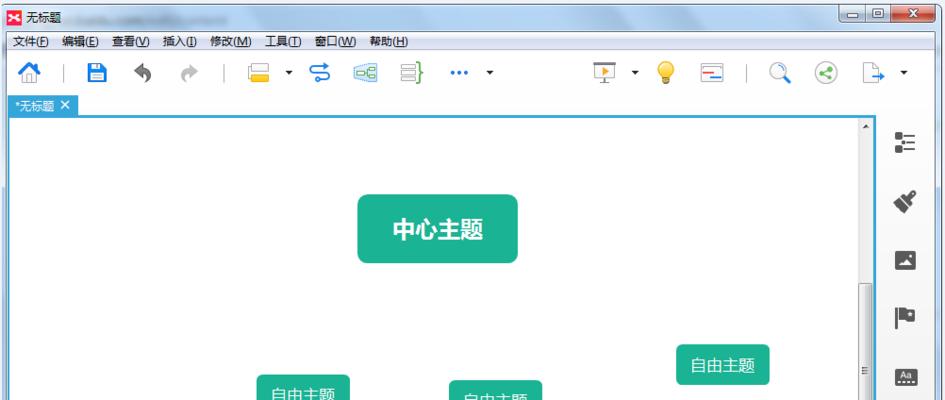
Task: Open the 帮助(H) menu
Action: click(x=388, y=42)
